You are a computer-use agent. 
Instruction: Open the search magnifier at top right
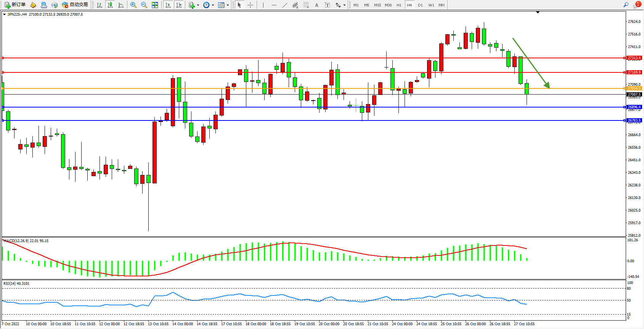pyautogui.click(x=626, y=5)
